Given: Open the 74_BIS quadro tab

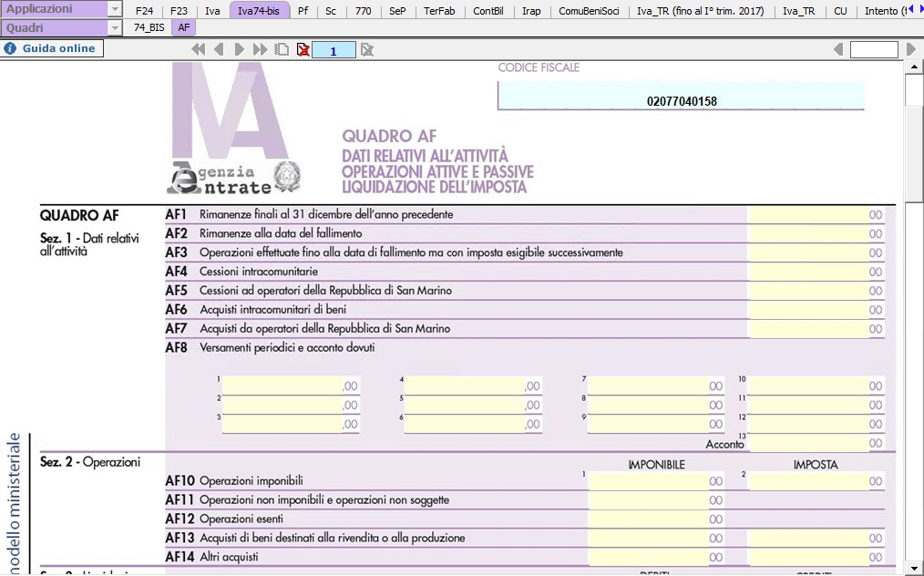Looking at the screenshot, I should (x=149, y=27).
